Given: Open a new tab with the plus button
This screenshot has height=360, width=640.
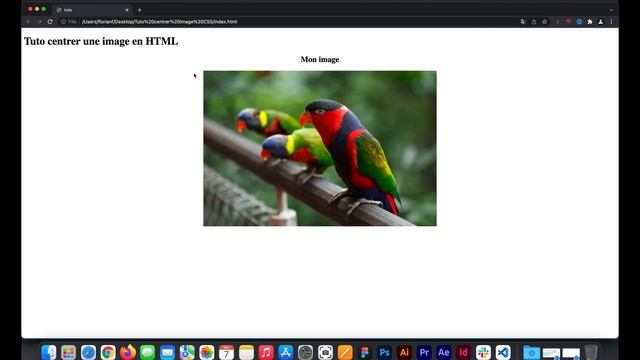Looking at the screenshot, I should pyautogui.click(x=140, y=10).
